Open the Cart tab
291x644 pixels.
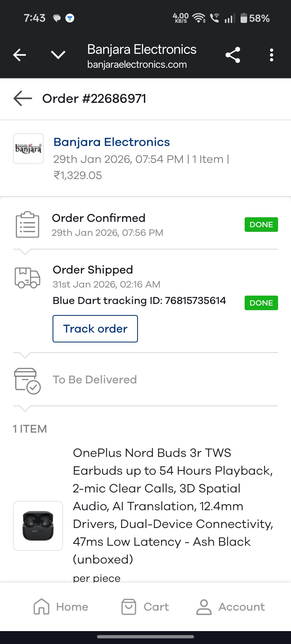coord(145,607)
